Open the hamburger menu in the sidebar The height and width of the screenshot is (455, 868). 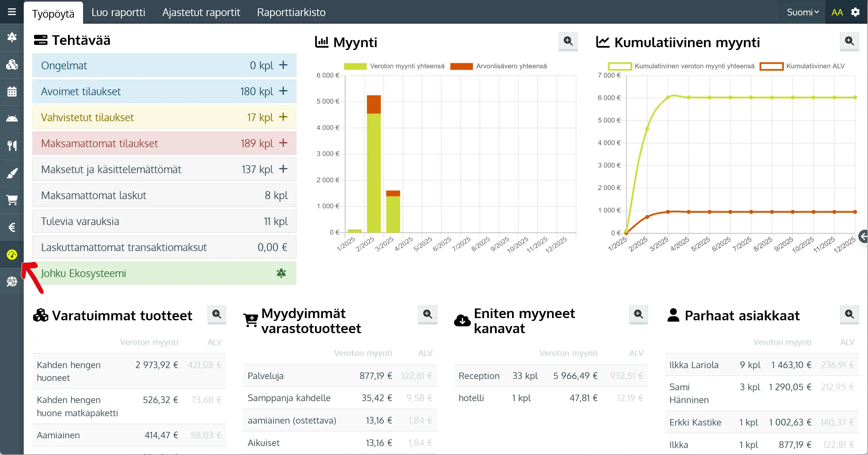tap(12, 12)
